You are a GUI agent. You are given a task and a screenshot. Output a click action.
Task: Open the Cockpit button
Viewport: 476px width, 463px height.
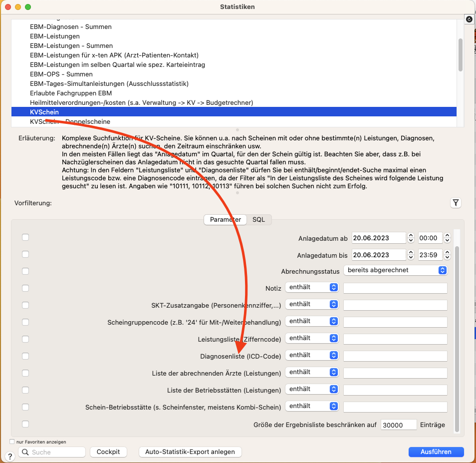click(108, 452)
